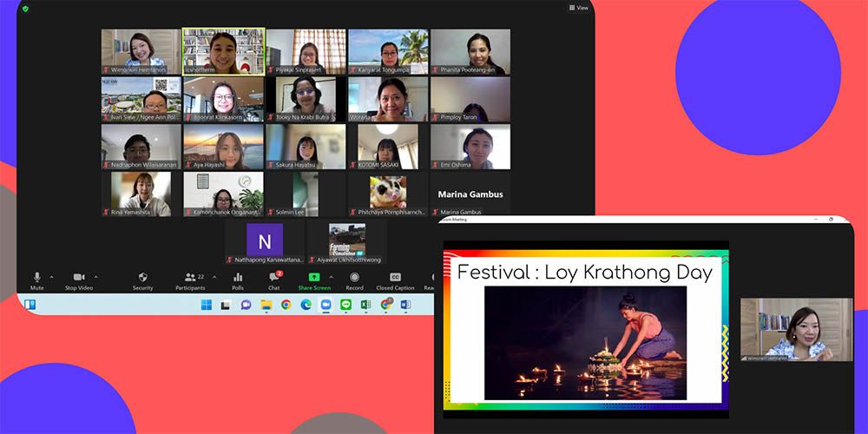Click the name label Solmin Lee
Viewport: 868px width, 434px height.
(290, 212)
